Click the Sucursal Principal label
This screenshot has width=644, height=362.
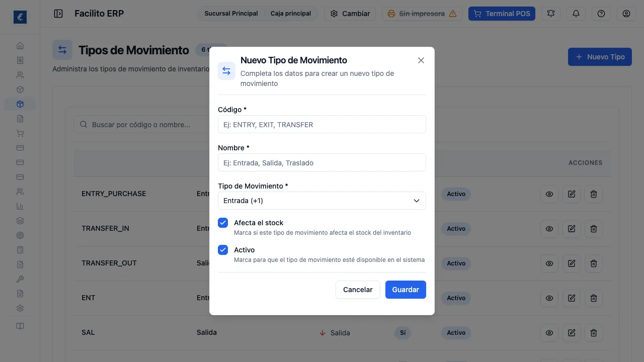click(231, 14)
